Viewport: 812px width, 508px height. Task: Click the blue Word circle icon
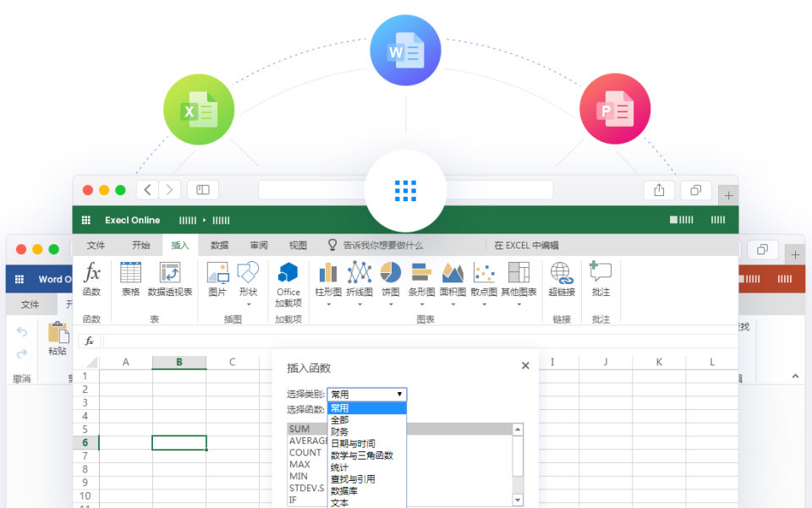[x=405, y=50]
